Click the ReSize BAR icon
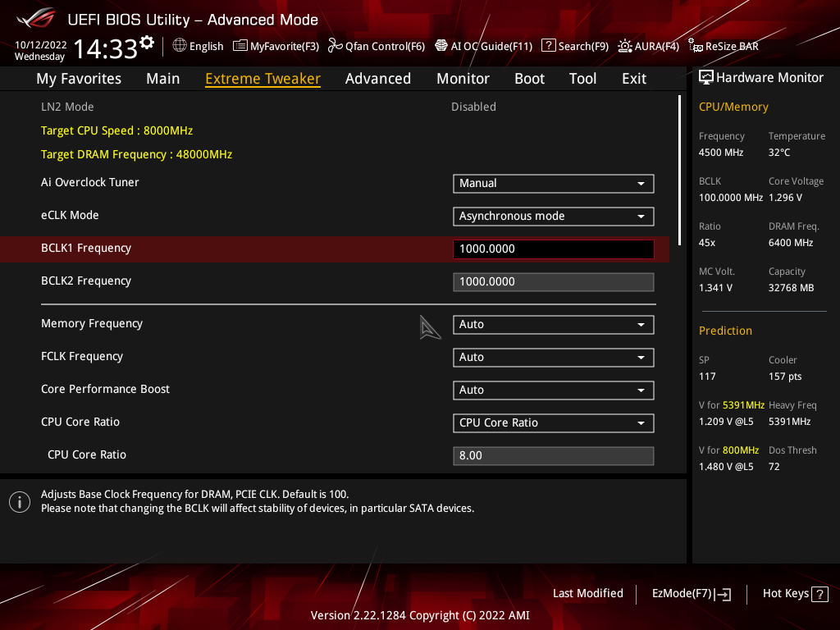 pos(696,46)
